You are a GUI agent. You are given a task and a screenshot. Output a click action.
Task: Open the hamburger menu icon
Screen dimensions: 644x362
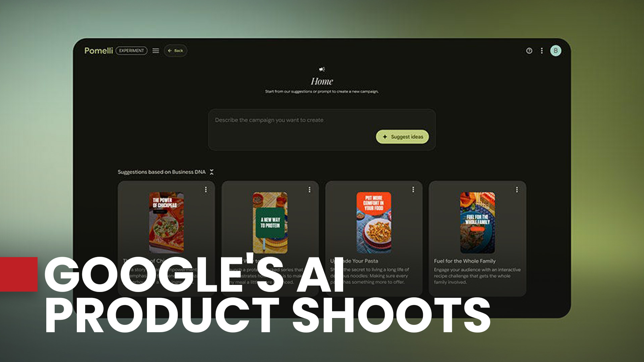156,51
